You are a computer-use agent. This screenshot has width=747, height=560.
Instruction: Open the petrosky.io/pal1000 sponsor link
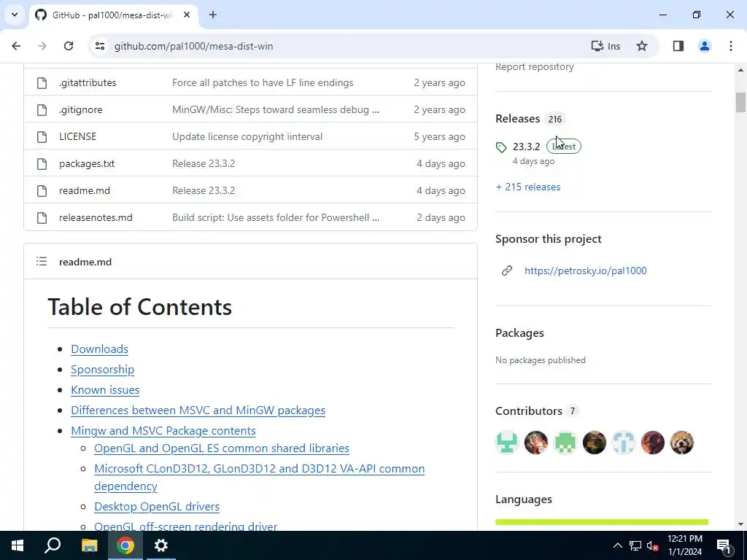click(586, 271)
